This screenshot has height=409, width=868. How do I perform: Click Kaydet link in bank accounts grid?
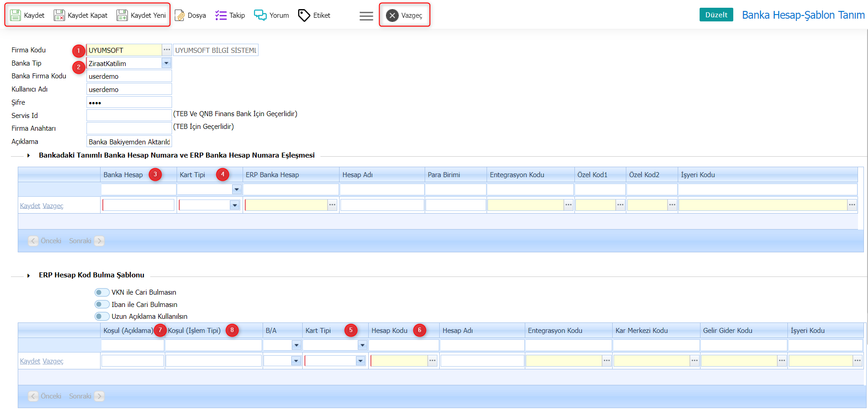click(30, 206)
